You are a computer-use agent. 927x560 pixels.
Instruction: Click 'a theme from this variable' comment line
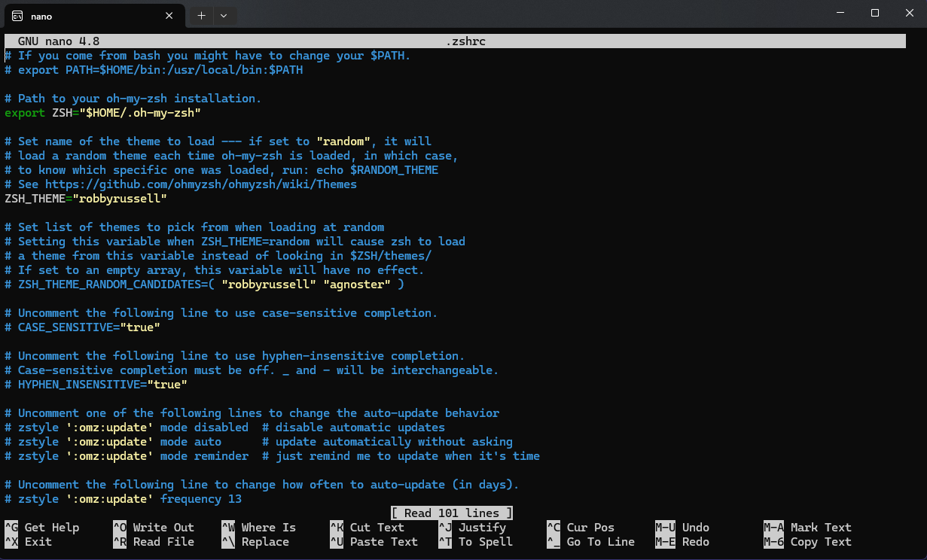[x=218, y=256]
